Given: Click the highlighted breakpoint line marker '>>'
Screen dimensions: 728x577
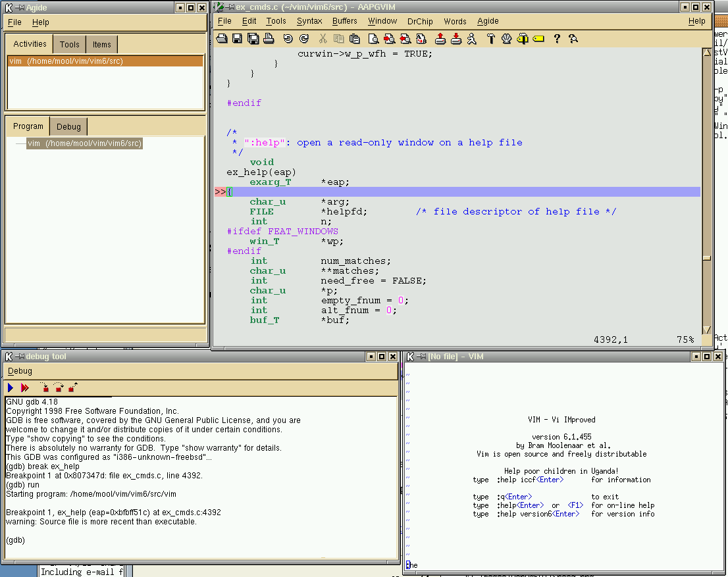Looking at the screenshot, I should [220, 191].
